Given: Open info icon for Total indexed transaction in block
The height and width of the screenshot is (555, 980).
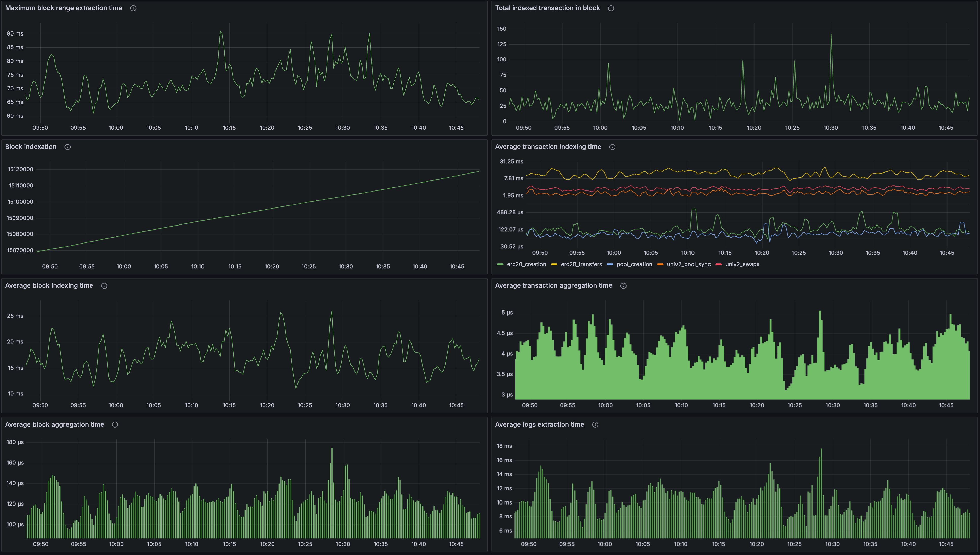Looking at the screenshot, I should 611,8.
